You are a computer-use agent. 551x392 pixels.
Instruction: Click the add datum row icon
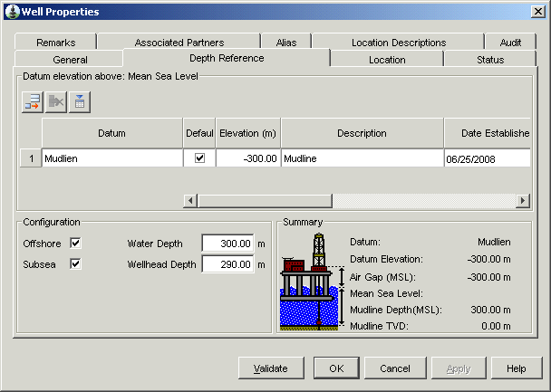pos(33,102)
